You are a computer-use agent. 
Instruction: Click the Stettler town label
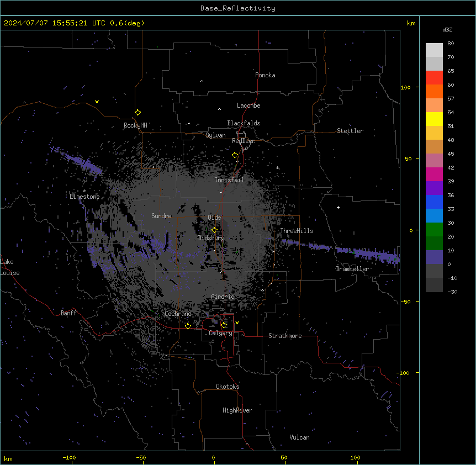(x=350, y=131)
